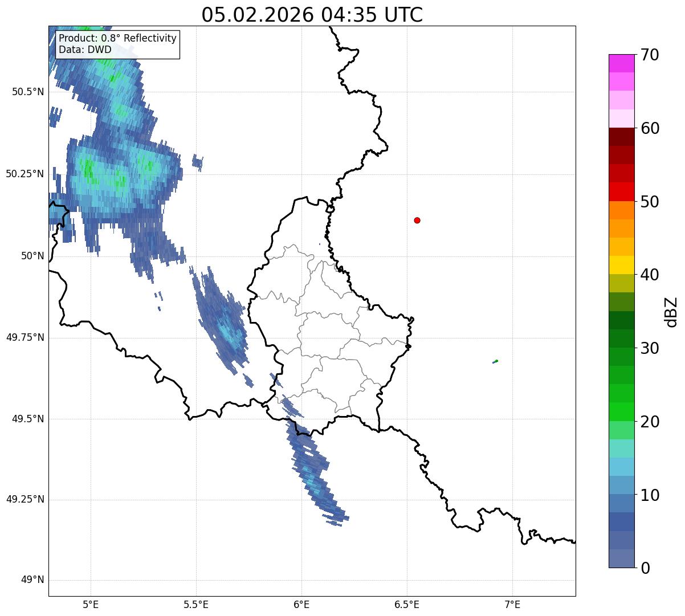Image resolution: width=685 pixels, height=616 pixels.
Task: Click the yellow colorbar swatch above 40
Action: [621, 265]
